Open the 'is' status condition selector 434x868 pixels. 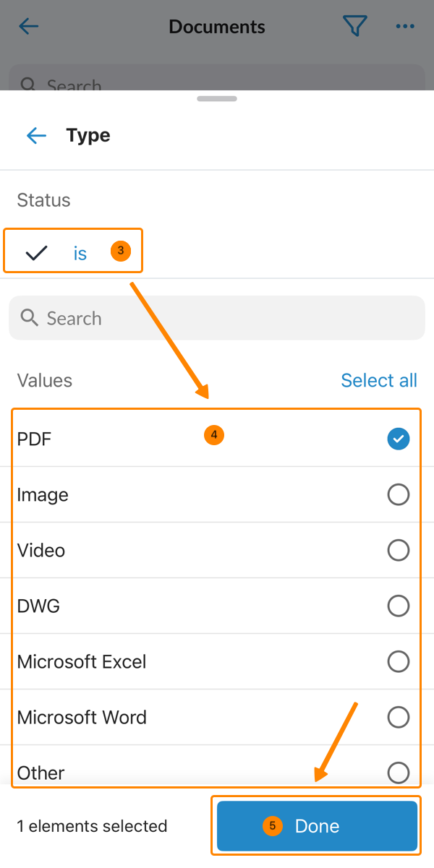click(80, 253)
